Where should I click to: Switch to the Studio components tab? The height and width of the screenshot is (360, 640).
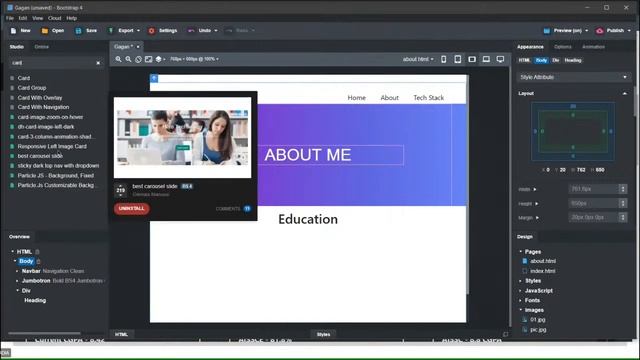coord(17,47)
